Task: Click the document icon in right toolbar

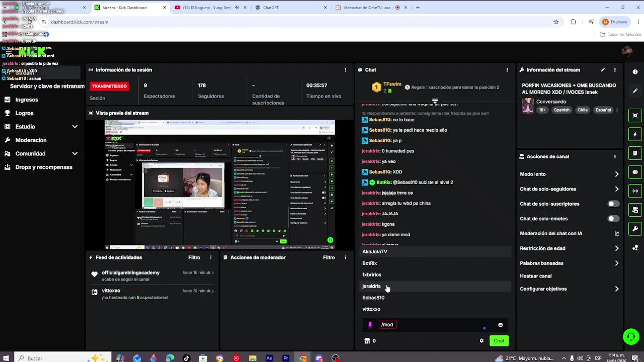Action: (x=635, y=153)
